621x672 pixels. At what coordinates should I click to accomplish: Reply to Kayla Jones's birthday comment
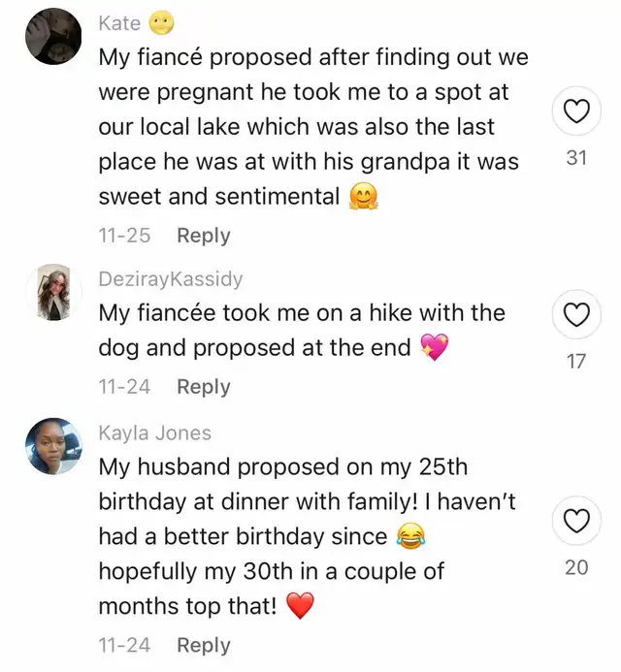203,645
